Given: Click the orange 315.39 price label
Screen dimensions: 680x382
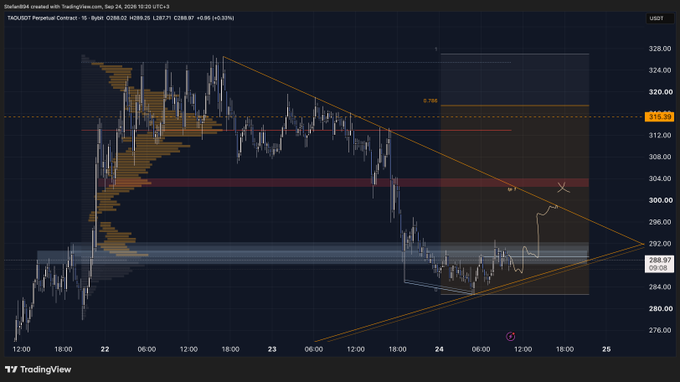Looking at the screenshot, I should pyautogui.click(x=659, y=117).
